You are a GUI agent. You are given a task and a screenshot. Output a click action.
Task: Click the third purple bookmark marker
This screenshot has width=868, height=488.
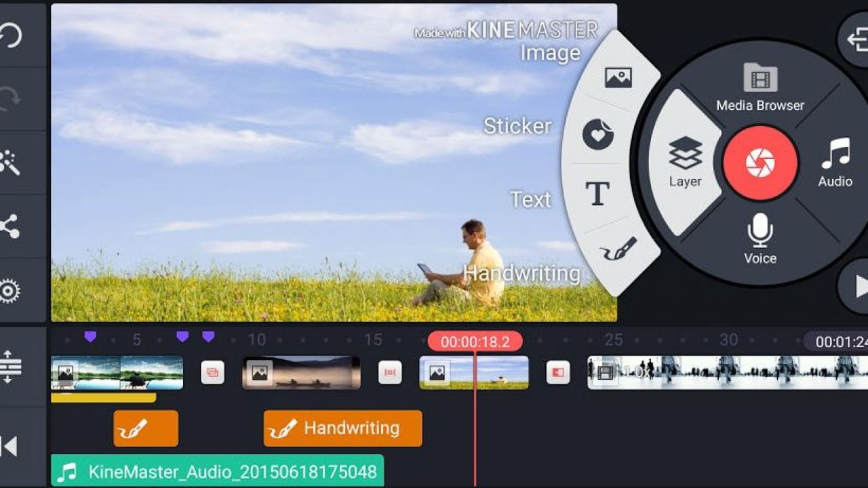208,336
